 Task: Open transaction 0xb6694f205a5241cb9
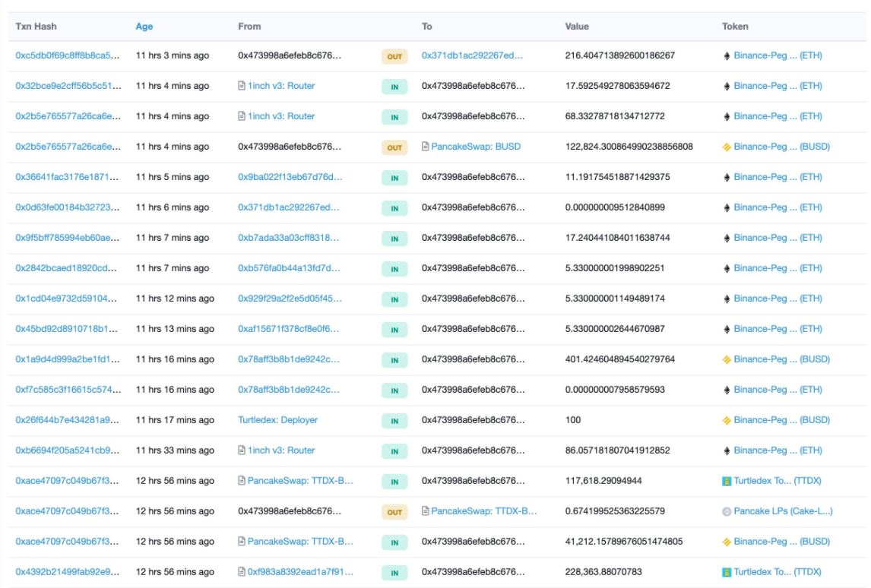click(67, 450)
